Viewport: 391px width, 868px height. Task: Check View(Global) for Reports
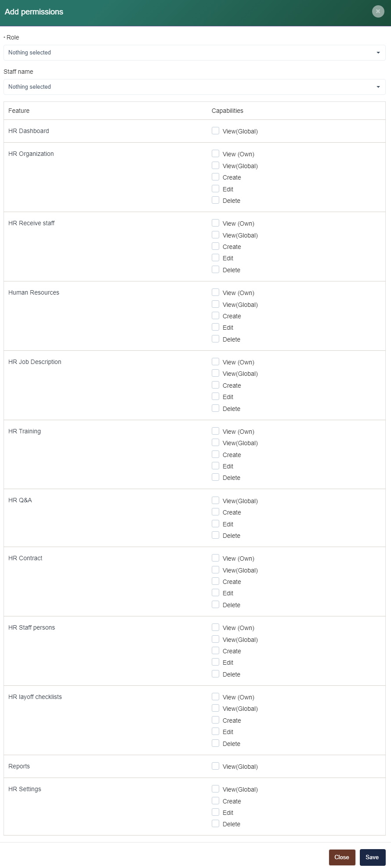click(216, 766)
